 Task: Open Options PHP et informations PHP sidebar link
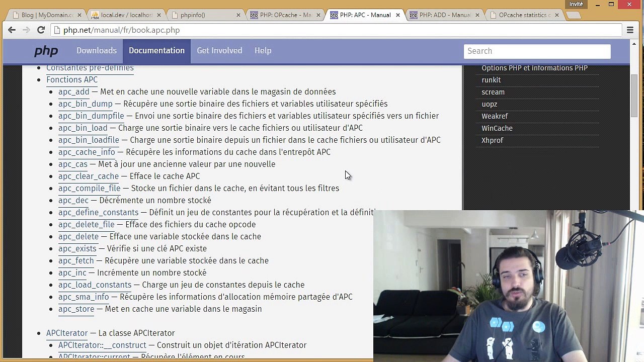point(534,68)
